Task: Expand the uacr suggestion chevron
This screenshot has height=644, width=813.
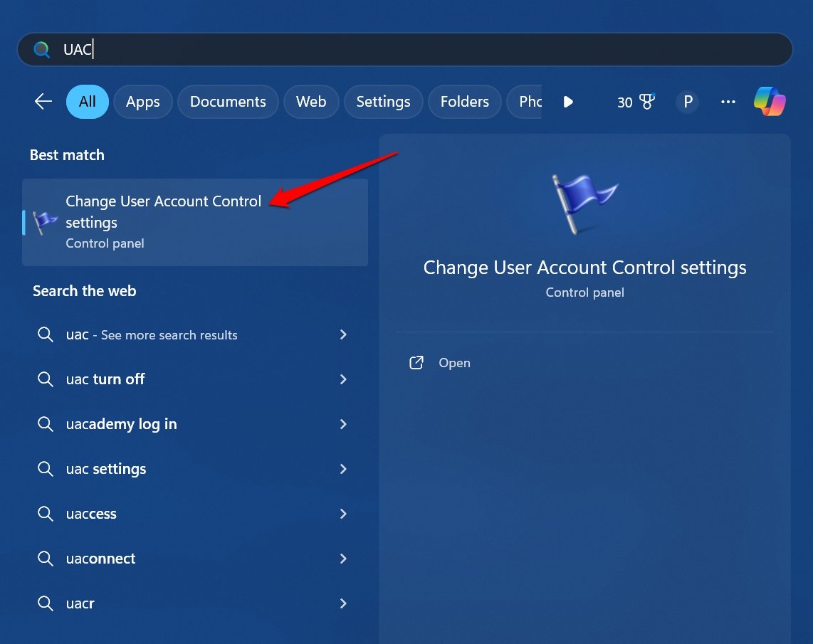Action: pos(343,603)
